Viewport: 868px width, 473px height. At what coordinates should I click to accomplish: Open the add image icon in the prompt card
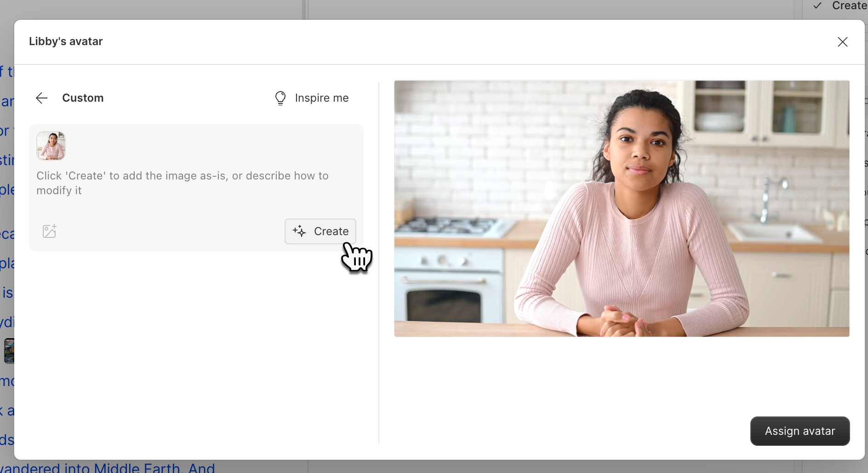tap(49, 231)
